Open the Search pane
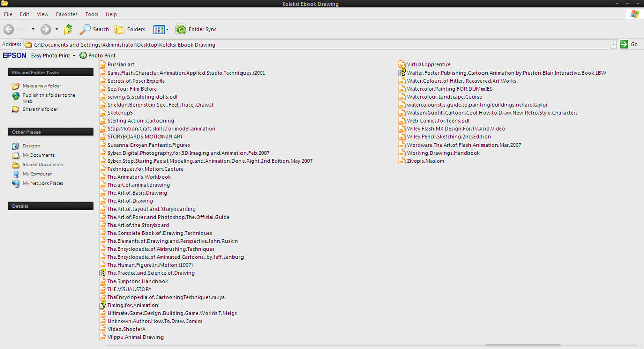The height and width of the screenshot is (349, 644). pos(95,29)
